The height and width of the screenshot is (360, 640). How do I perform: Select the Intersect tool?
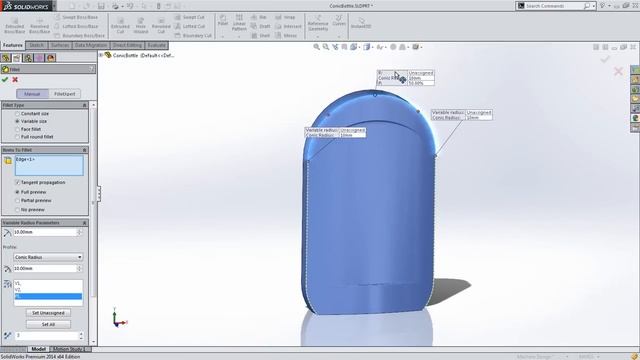click(288, 26)
